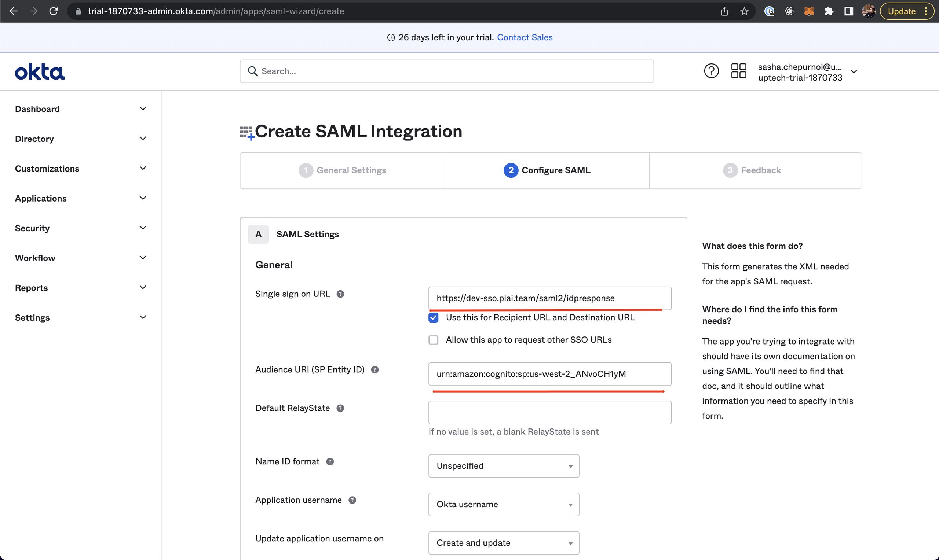Open the Name ID format dropdown

[503, 466]
